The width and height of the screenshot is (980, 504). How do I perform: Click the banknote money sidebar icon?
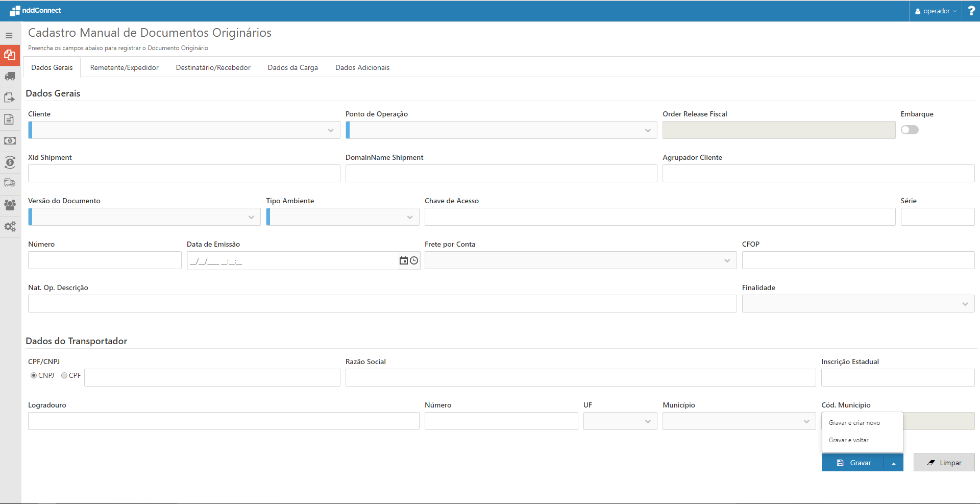pos(10,140)
